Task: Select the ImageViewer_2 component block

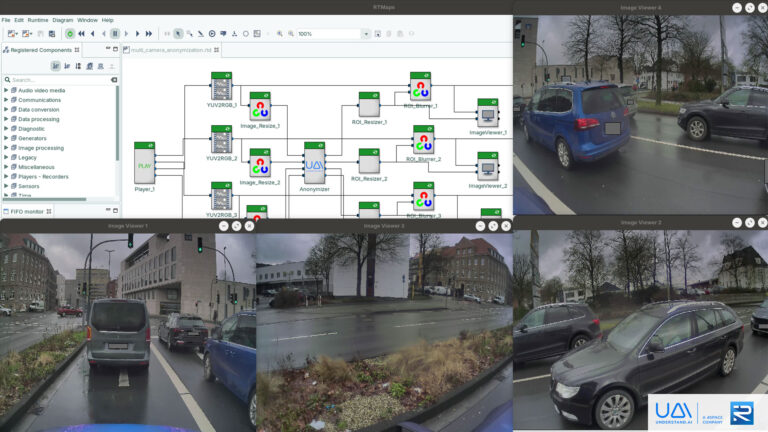Action: click(488, 167)
